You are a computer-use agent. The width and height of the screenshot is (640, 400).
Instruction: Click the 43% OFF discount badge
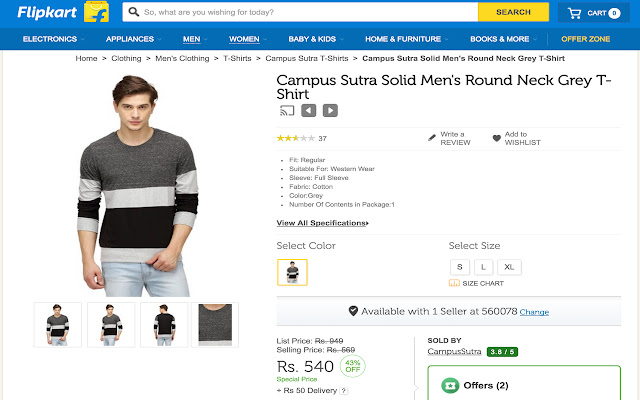click(x=353, y=366)
